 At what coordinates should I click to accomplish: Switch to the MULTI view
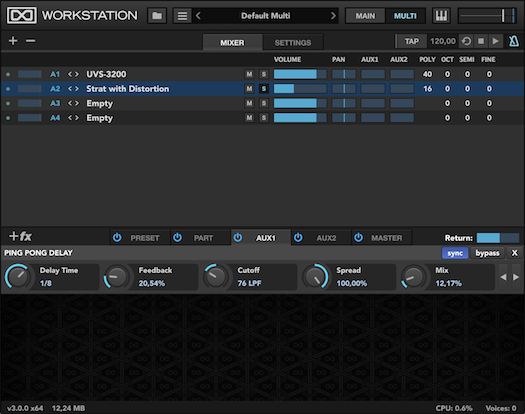[405, 16]
